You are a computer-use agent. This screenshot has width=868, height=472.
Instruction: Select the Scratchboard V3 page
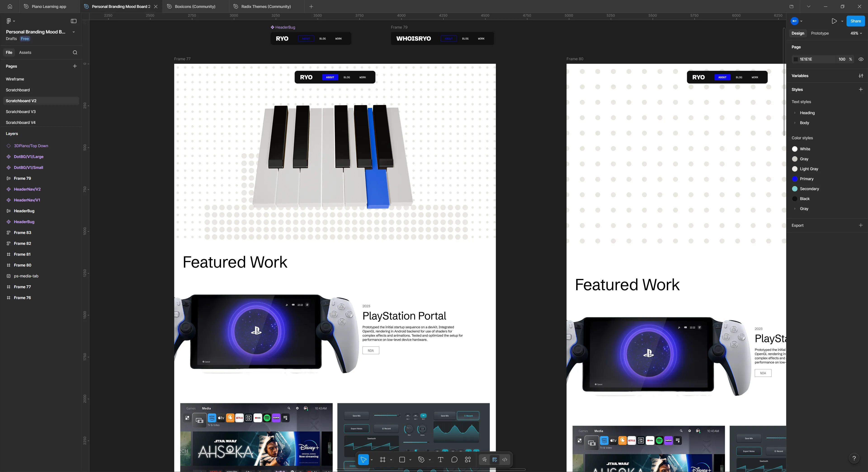click(21, 111)
